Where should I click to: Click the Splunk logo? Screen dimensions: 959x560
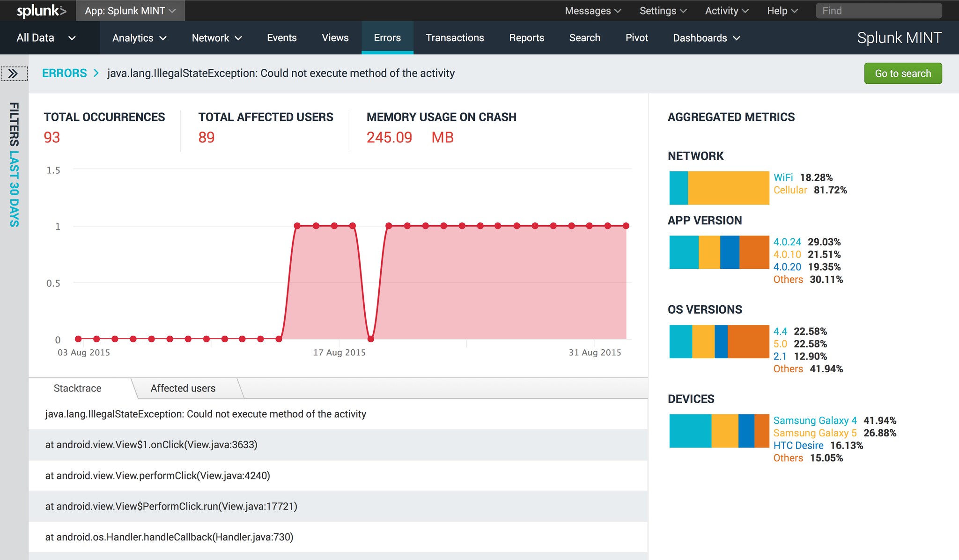click(41, 11)
